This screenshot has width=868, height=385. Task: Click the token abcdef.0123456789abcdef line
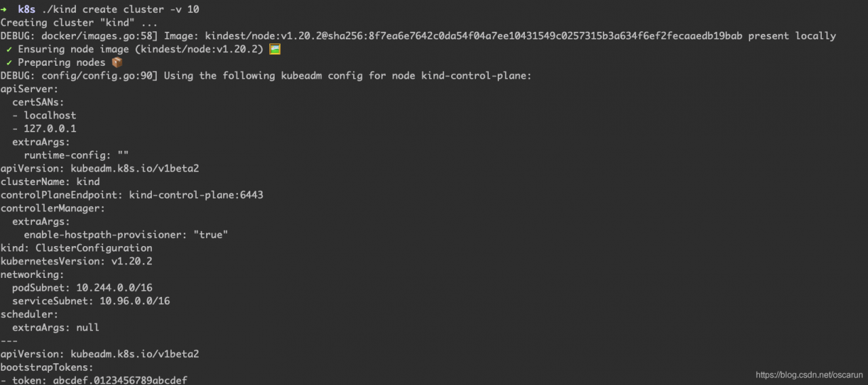coord(94,380)
